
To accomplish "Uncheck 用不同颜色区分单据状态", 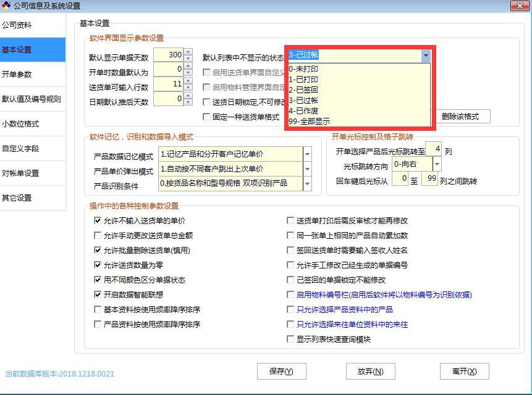I will coord(98,280).
